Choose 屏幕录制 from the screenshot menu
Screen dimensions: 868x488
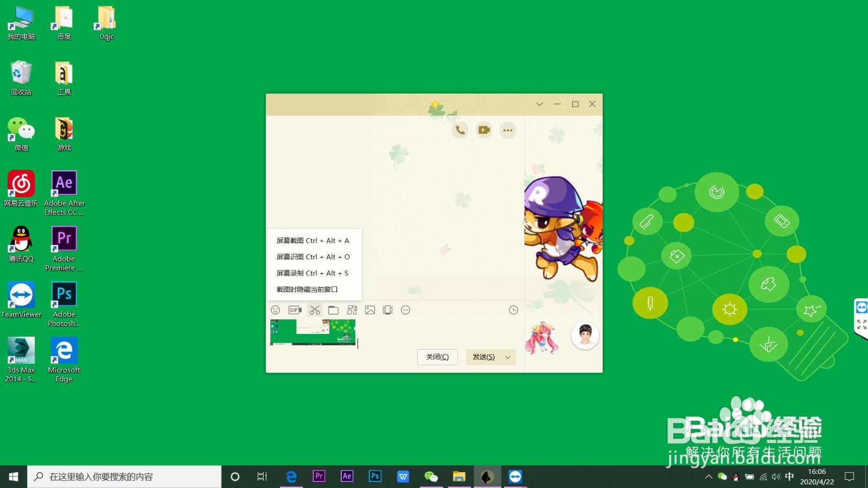(312, 273)
